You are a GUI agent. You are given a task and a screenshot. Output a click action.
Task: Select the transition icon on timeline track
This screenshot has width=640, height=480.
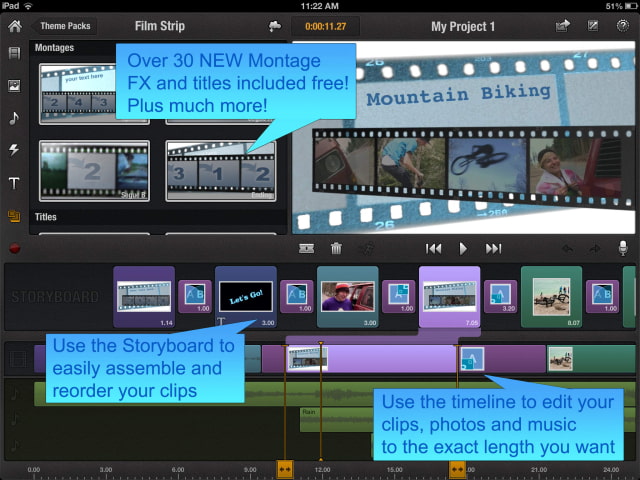point(472,359)
